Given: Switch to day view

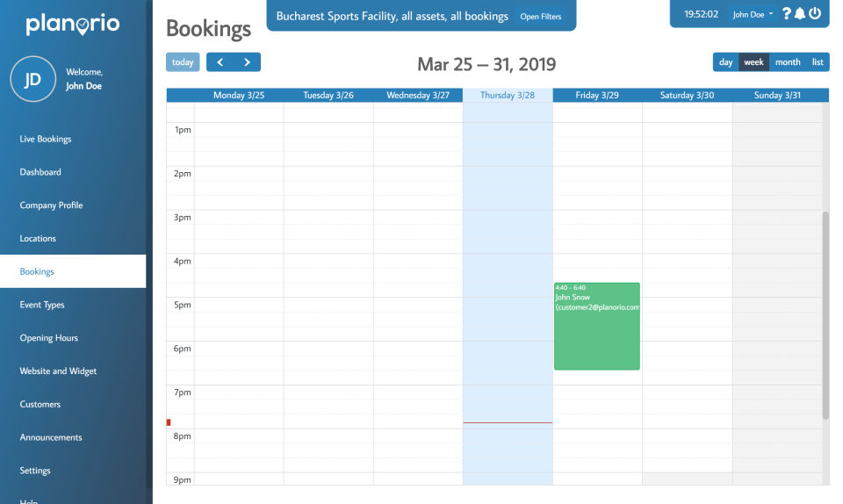Looking at the screenshot, I should point(726,62).
